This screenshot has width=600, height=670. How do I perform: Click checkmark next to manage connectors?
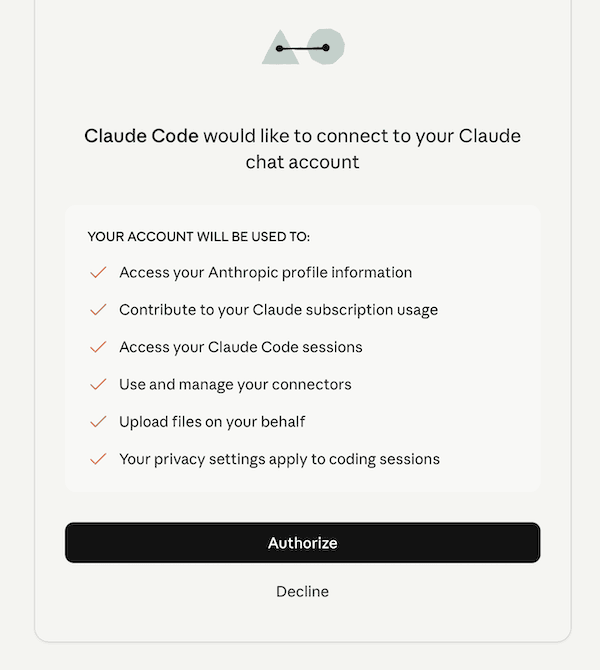click(x=98, y=385)
